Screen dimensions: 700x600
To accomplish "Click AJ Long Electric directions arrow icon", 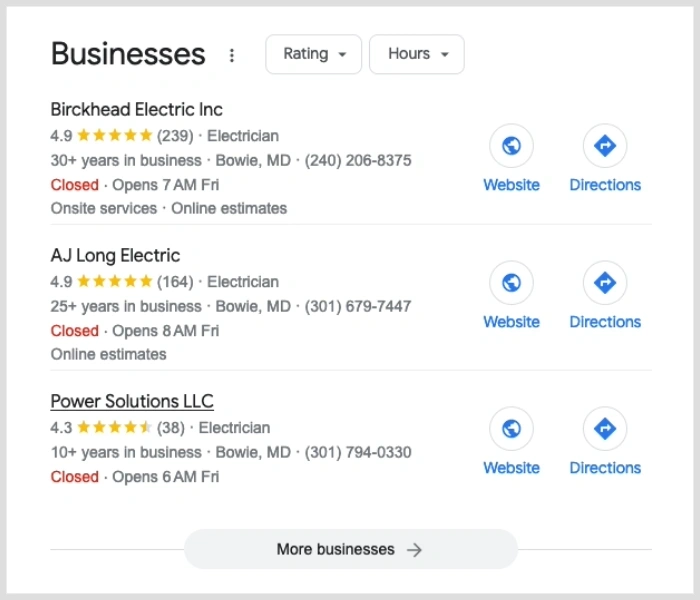I will coord(605,283).
